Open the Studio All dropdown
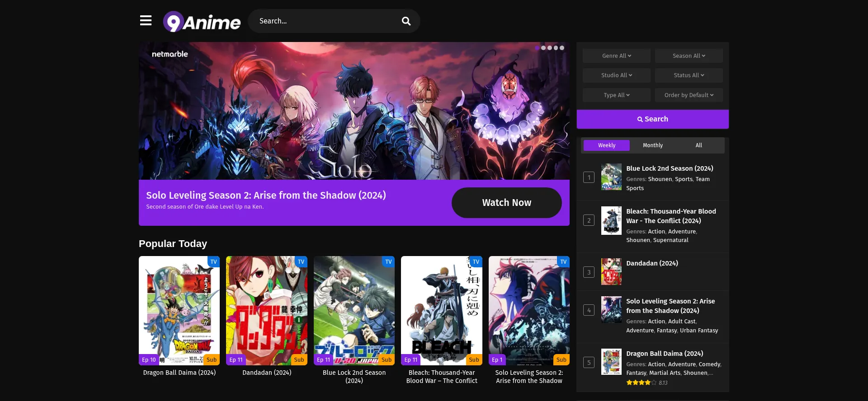 point(617,75)
